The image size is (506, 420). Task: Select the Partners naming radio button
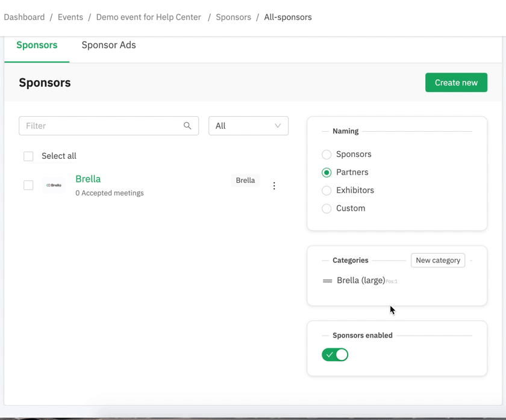pos(326,173)
